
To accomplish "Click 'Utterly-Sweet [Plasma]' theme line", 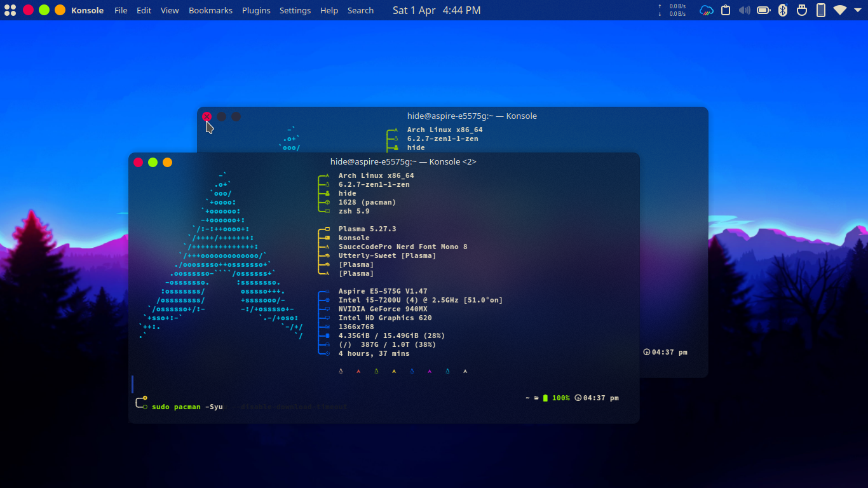I will [388, 255].
